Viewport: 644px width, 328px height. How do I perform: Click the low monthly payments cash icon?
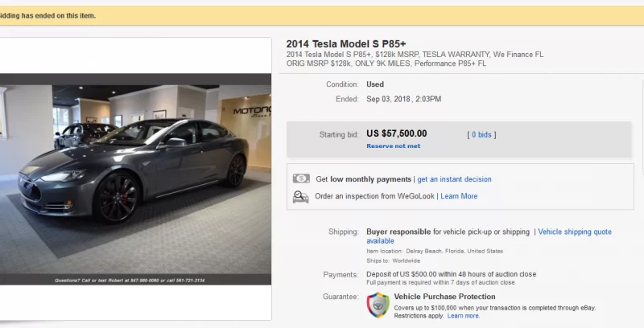click(301, 178)
